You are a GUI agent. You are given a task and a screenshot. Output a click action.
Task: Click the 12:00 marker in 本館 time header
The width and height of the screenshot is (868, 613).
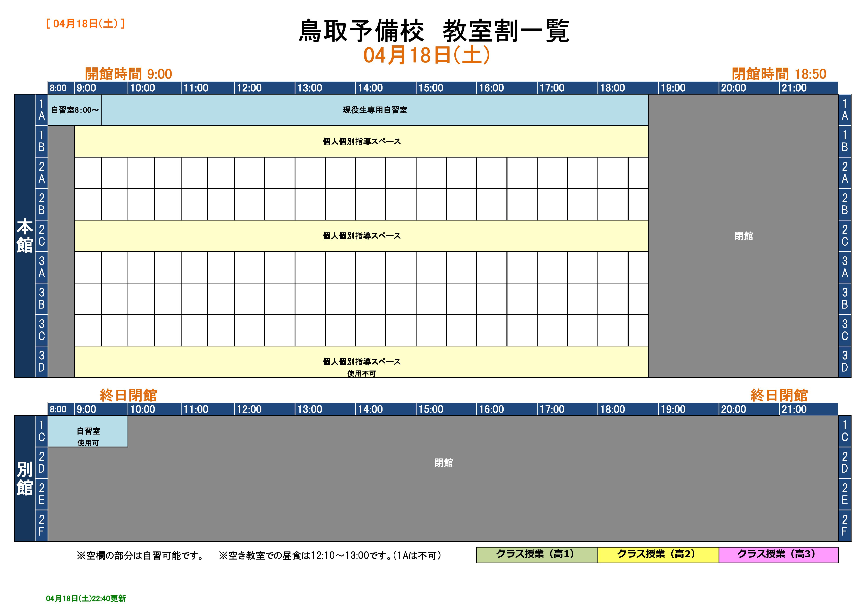tap(249, 88)
